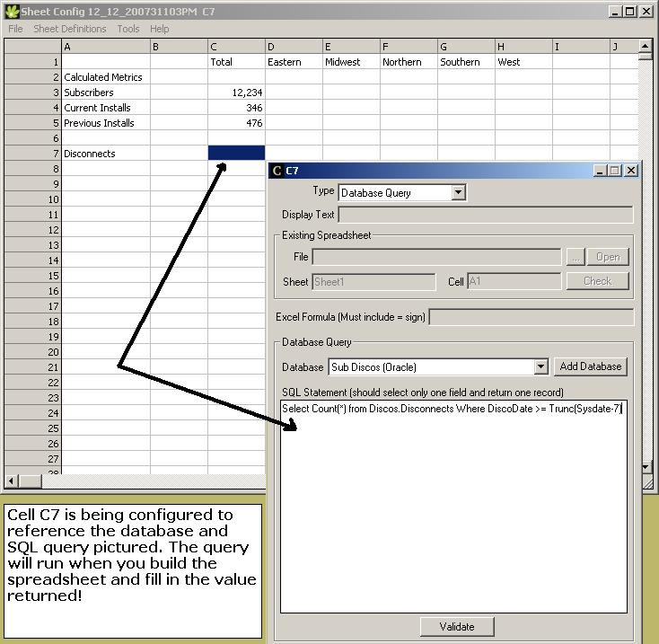659x644 pixels.
Task: Select cell with value 346
Action: point(236,107)
